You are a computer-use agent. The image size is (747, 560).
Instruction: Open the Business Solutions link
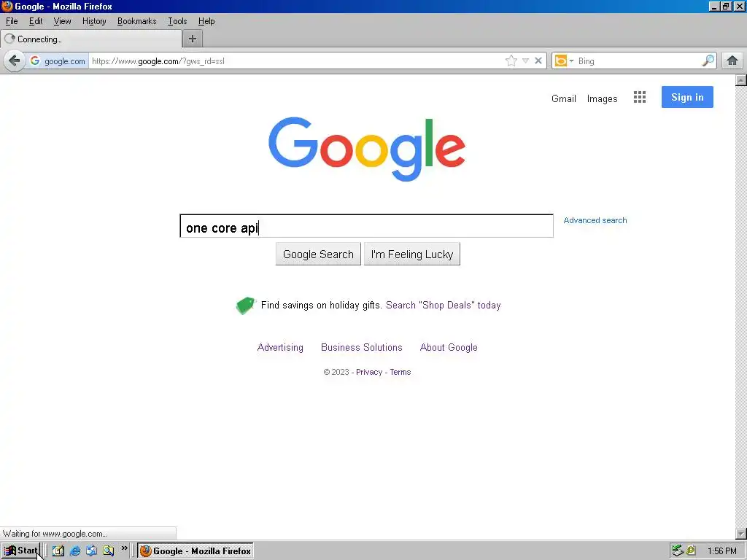pos(362,348)
